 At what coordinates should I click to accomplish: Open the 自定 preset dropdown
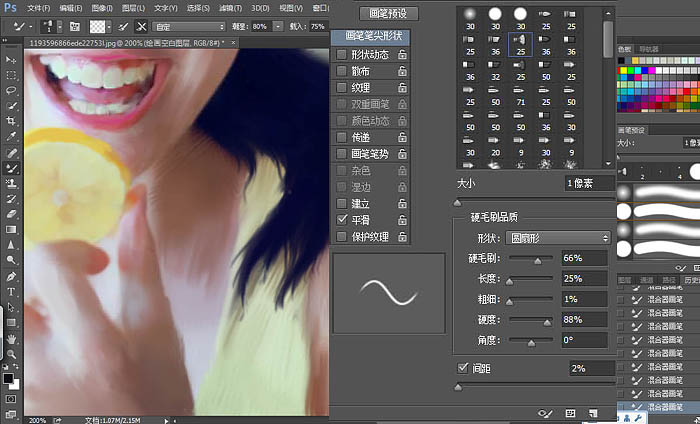[188, 27]
